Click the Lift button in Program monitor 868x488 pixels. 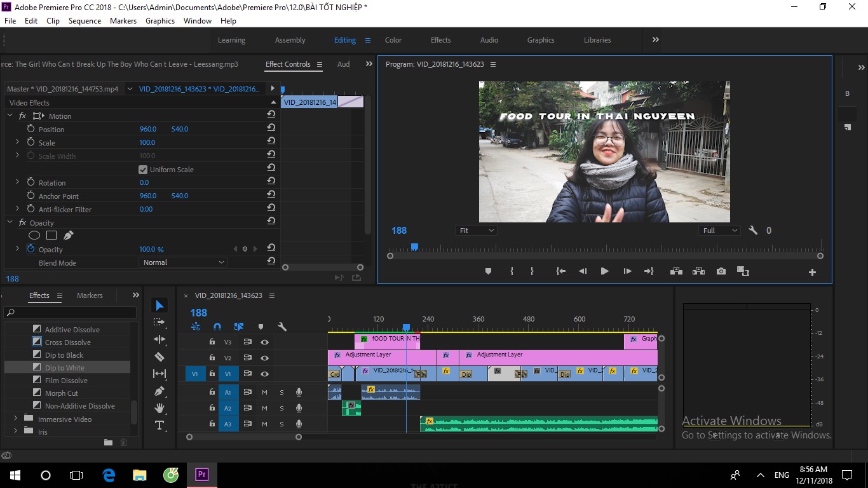pyautogui.click(x=676, y=271)
